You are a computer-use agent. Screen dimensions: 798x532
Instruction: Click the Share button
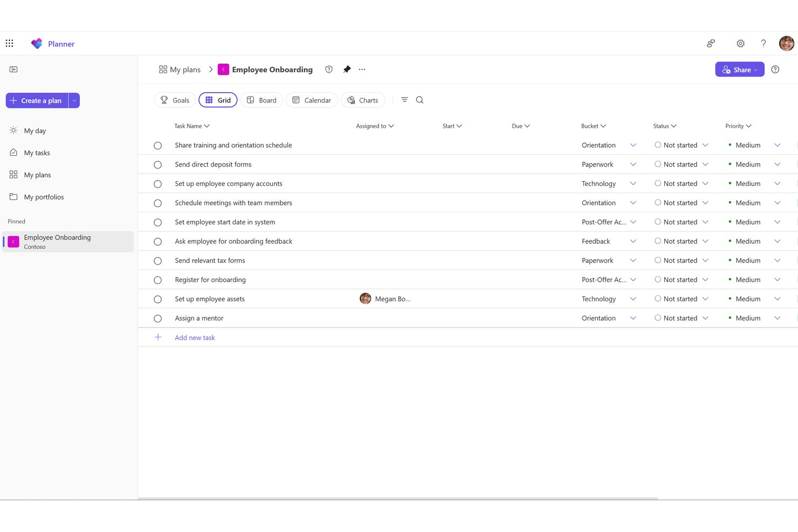[x=740, y=70]
